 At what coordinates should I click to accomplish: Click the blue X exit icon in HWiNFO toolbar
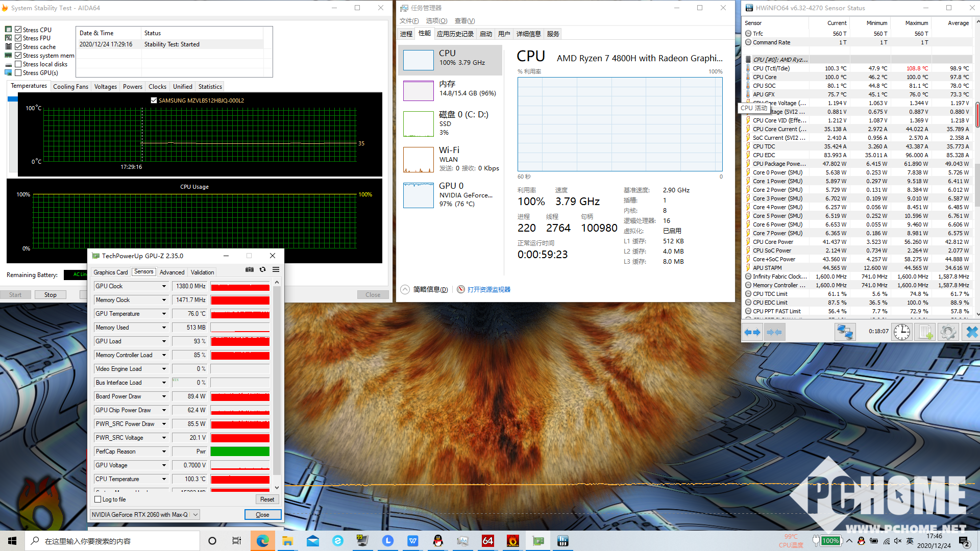971,332
